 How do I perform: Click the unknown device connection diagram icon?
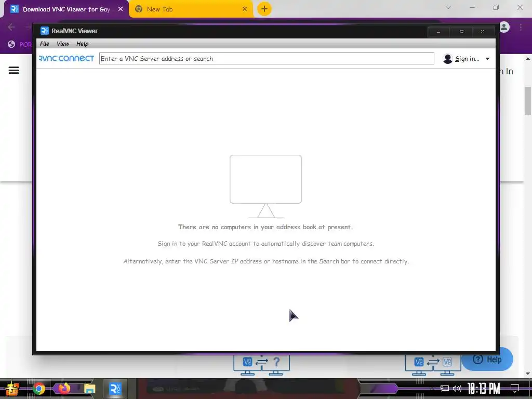point(262,365)
